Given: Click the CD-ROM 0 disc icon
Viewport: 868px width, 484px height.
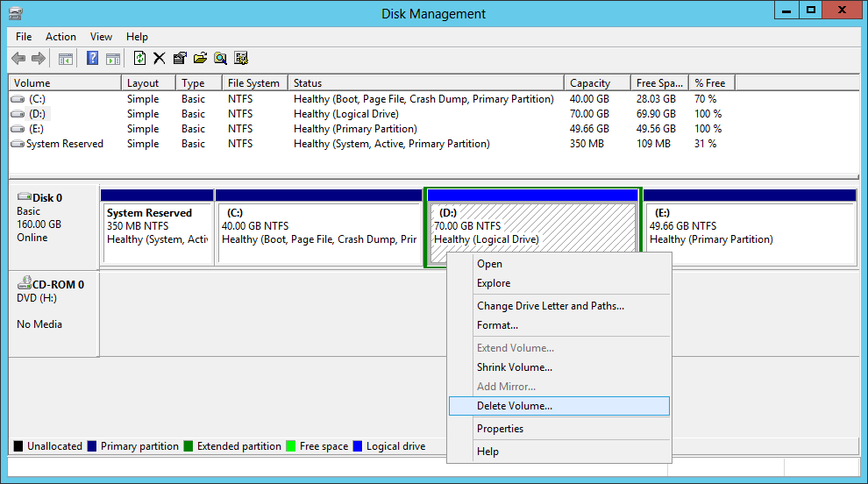Looking at the screenshot, I should 25,283.
